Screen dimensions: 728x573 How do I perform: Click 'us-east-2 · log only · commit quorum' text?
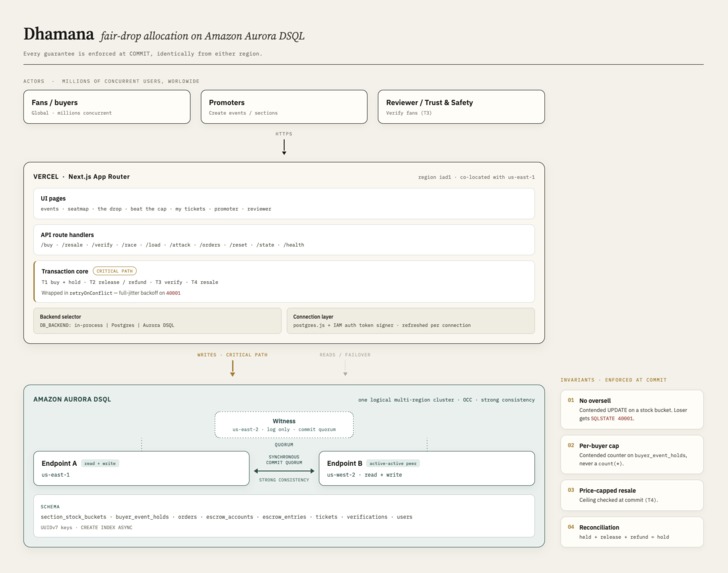tap(284, 429)
